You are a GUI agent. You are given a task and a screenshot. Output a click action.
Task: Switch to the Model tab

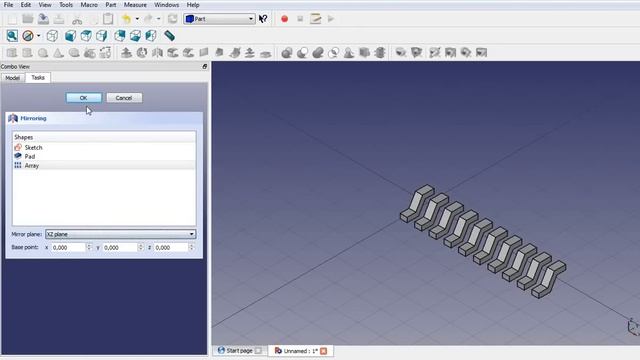[13, 78]
